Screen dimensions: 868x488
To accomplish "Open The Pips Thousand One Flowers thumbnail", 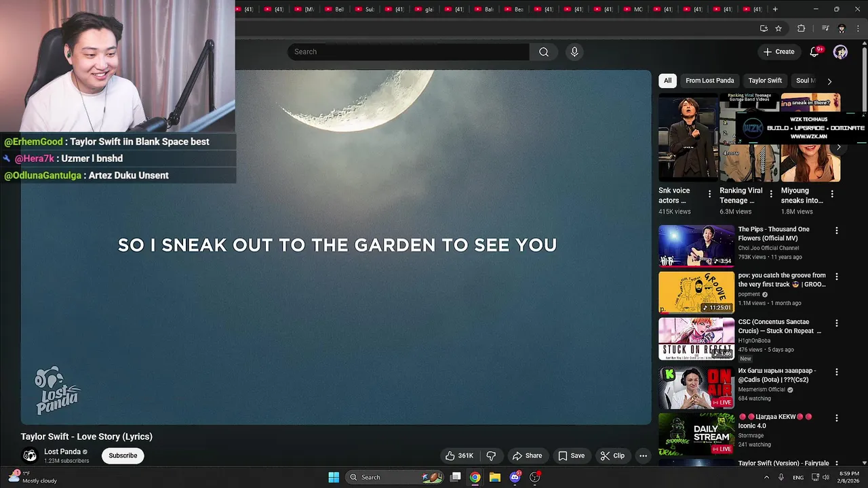I will pyautogui.click(x=696, y=246).
